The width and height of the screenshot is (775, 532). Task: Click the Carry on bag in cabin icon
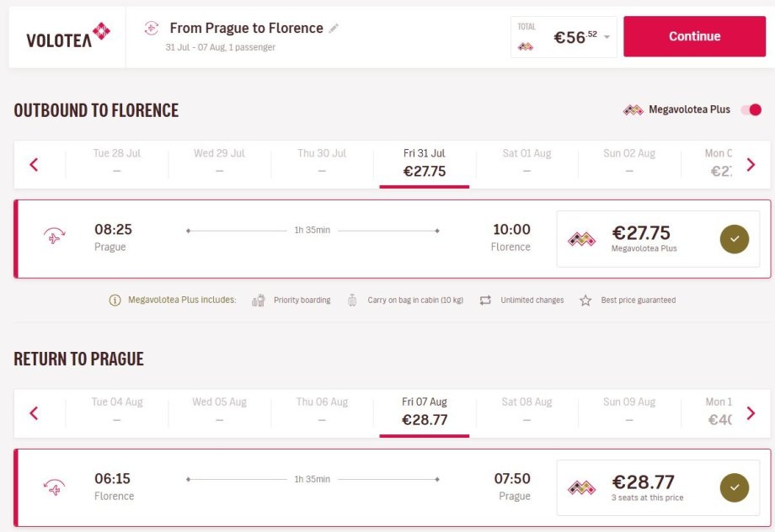[x=352, y=301]
